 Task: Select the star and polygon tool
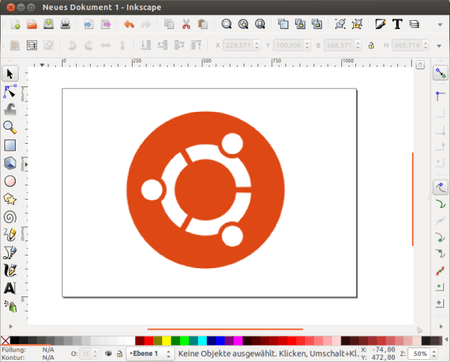tap(10, 199)
